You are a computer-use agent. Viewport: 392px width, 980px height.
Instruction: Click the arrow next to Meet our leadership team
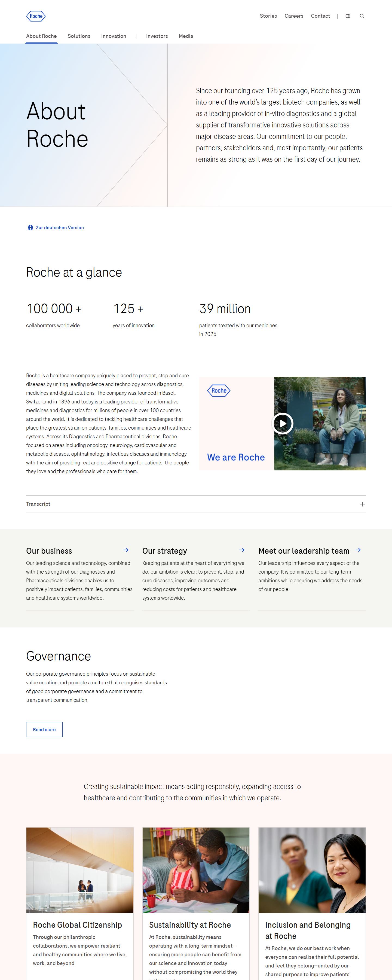pos(358,550)
